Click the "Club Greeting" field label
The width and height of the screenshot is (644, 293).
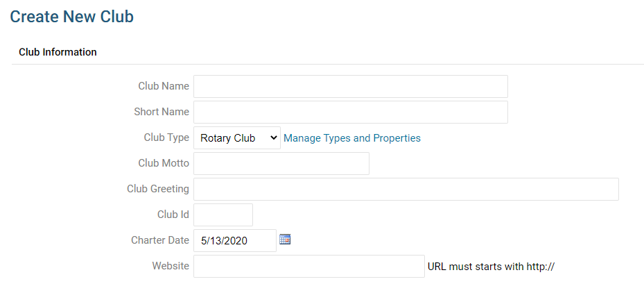pyautogui.click(x=158, y=190)
